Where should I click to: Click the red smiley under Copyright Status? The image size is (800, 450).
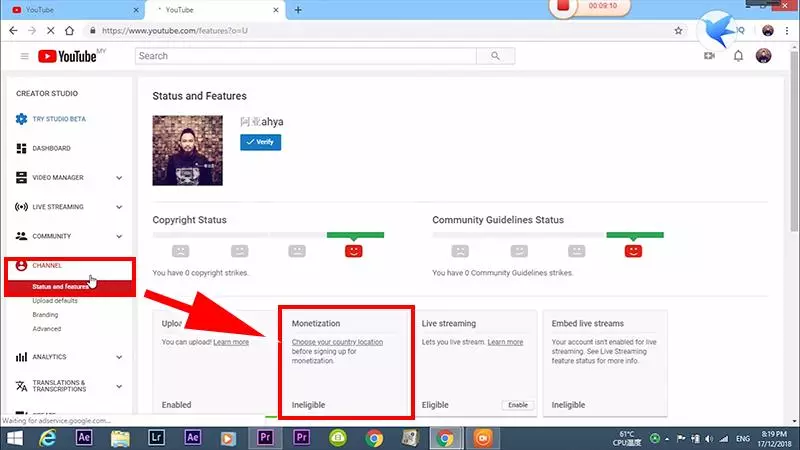pos(354,251)
